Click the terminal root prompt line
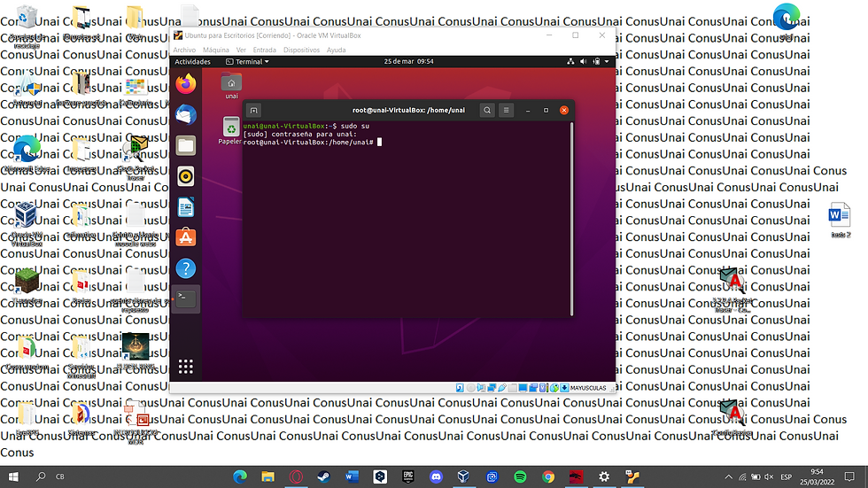 click(x=312, y=143)
